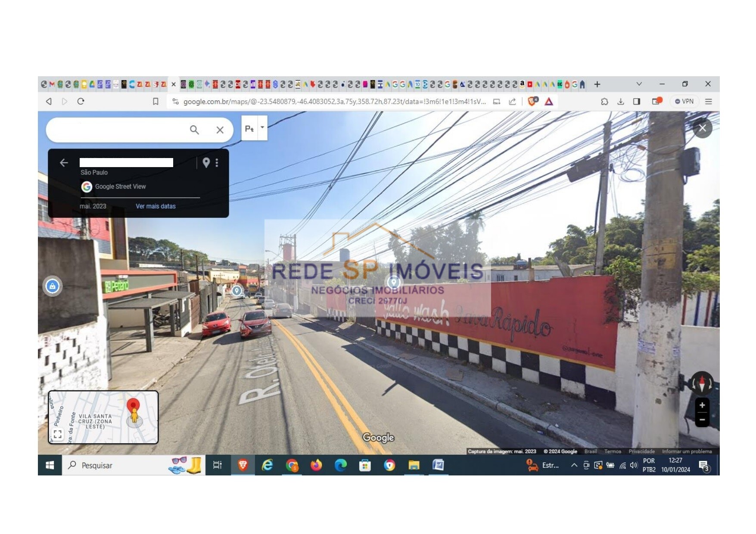Click the location pin icon in info panel
The height and width of the screenshot is (534, 756).
(x=206, y=162)
